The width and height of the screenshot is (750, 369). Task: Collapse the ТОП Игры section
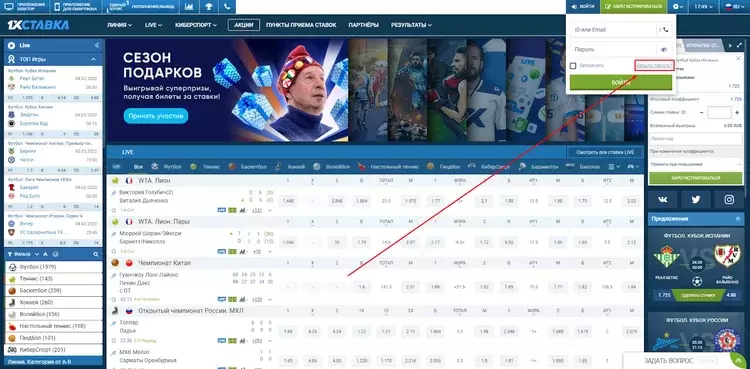pyautogui.click(x=94, y=59)
